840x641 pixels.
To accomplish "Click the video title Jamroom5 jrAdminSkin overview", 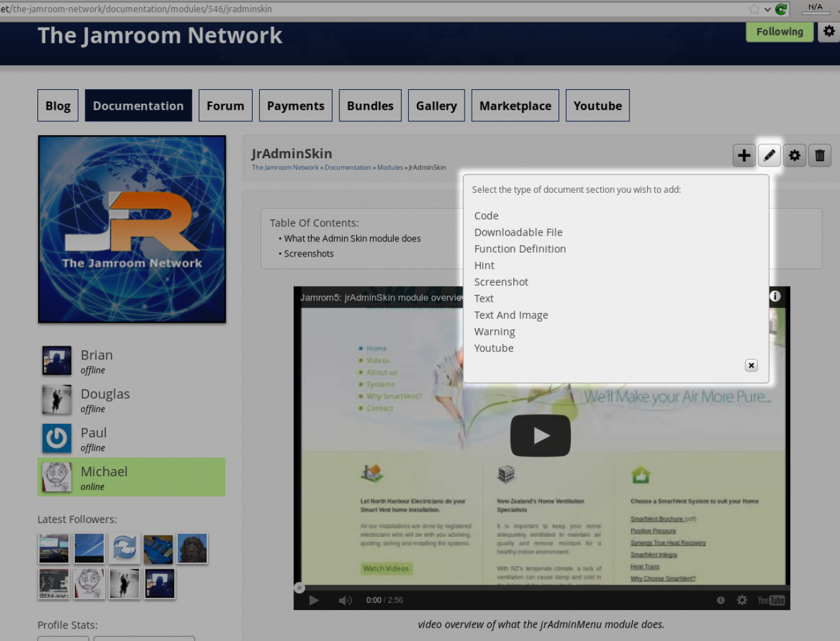I will point(381,297).
